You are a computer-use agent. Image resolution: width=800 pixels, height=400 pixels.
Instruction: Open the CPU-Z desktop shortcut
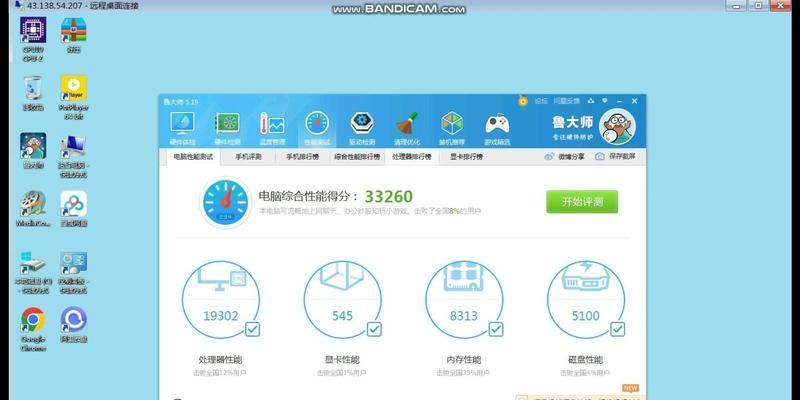(x=33, y=31)
